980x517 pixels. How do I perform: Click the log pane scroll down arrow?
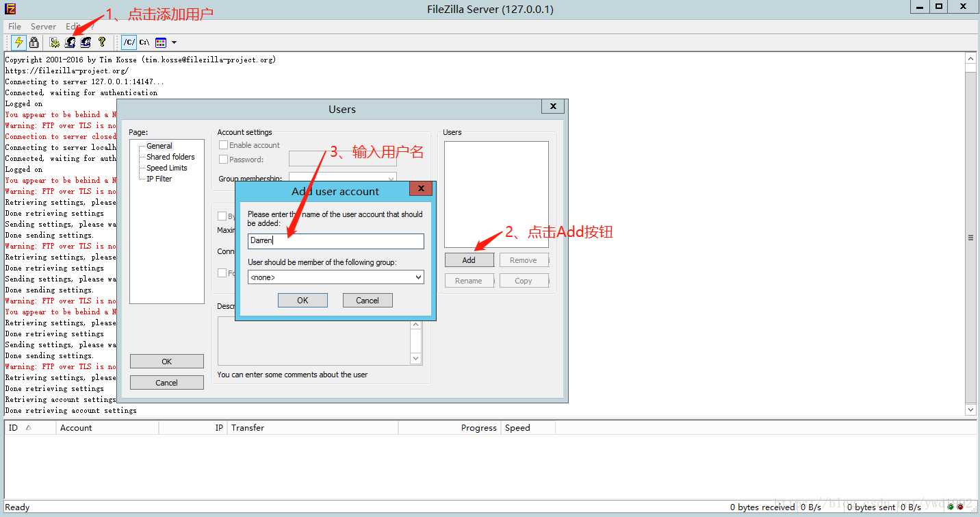(x=970, y=409)
